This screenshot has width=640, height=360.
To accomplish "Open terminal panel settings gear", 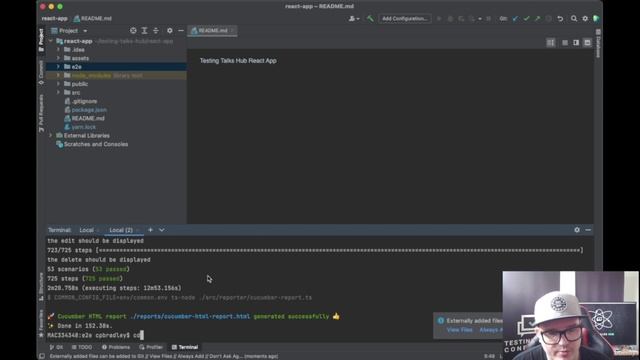I will 577,230.
